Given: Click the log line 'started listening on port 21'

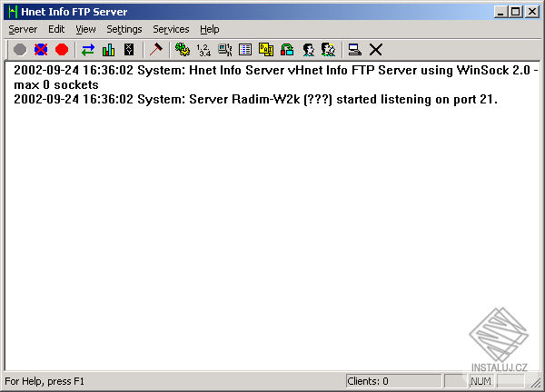Looking at the screenshot, I should 255,99.
